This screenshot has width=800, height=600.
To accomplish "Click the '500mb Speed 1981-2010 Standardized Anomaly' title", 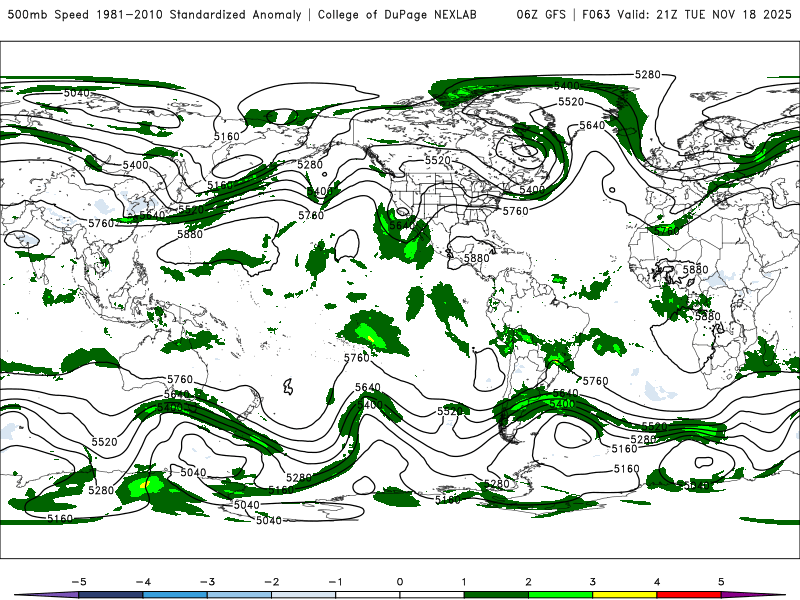I will tap(155, 14).
